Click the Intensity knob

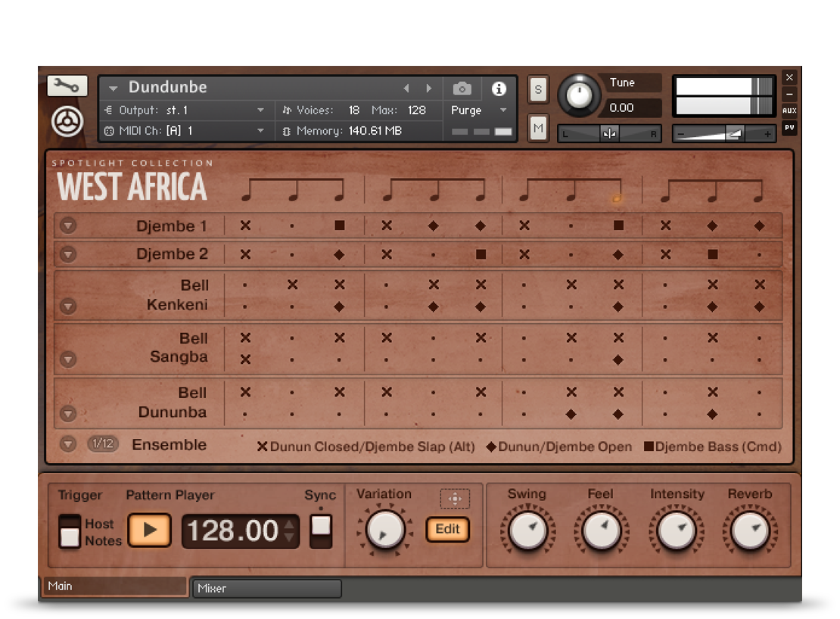click(x=676, y=530)
